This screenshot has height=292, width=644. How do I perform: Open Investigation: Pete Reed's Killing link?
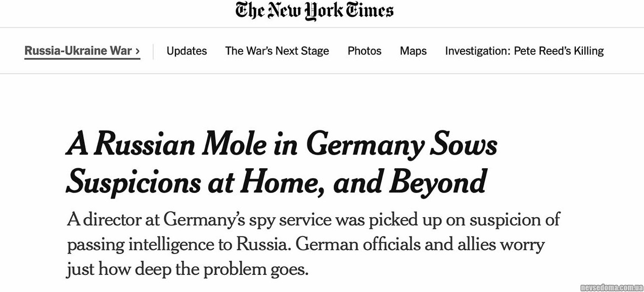[x=524, y=51]
